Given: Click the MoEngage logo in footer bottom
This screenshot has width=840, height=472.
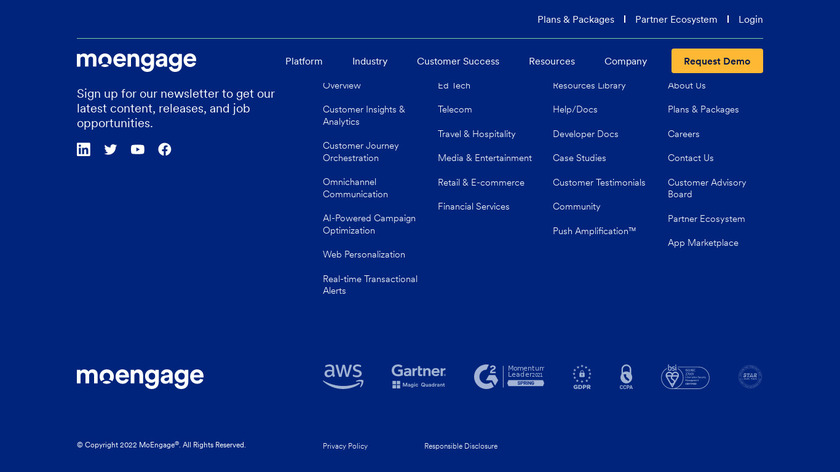Looking at the screenshot, I should pyautogui.click(x=140, y=377).
